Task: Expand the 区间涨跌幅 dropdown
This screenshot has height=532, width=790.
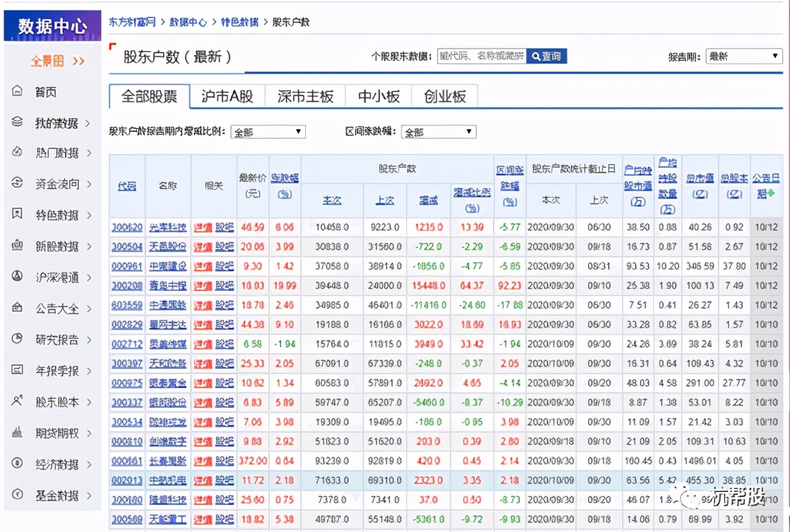Action: 438,131
